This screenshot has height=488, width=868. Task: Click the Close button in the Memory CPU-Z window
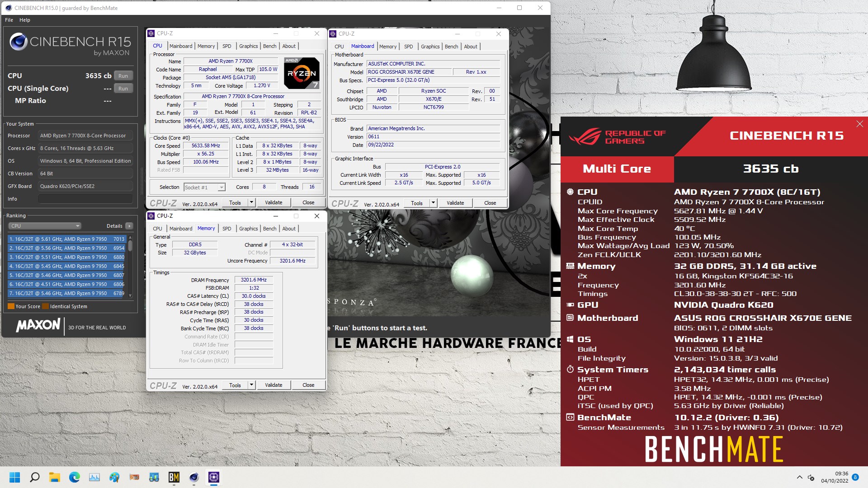[x=308, y=385]
